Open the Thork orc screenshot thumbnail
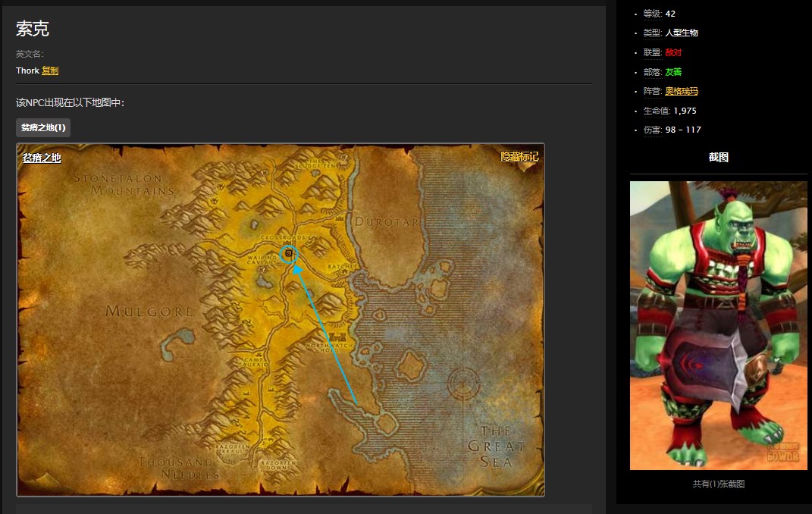 [x=718, y=325]
